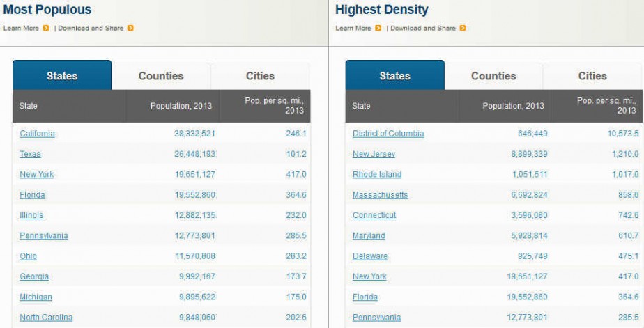The image size is (644, 328).
Task: Click Download and Share under Highest Density
Action: click(x=423, y=29)
